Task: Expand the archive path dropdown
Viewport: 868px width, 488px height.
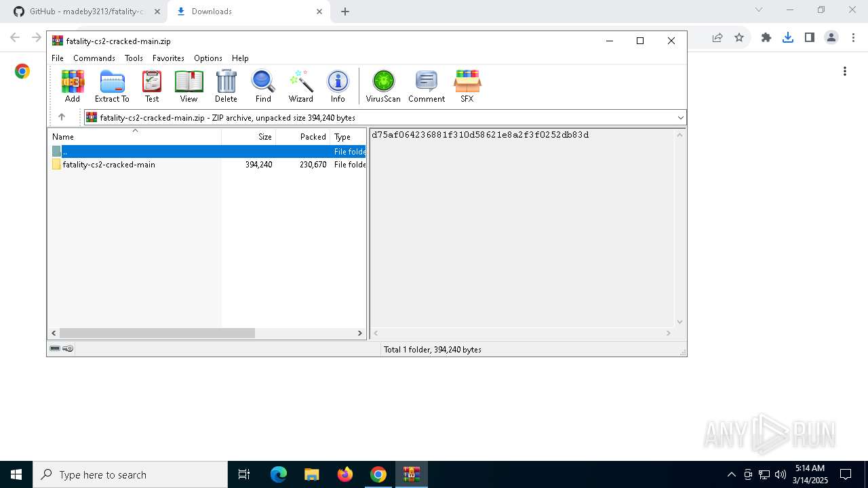Action: (x=681, y=118)
